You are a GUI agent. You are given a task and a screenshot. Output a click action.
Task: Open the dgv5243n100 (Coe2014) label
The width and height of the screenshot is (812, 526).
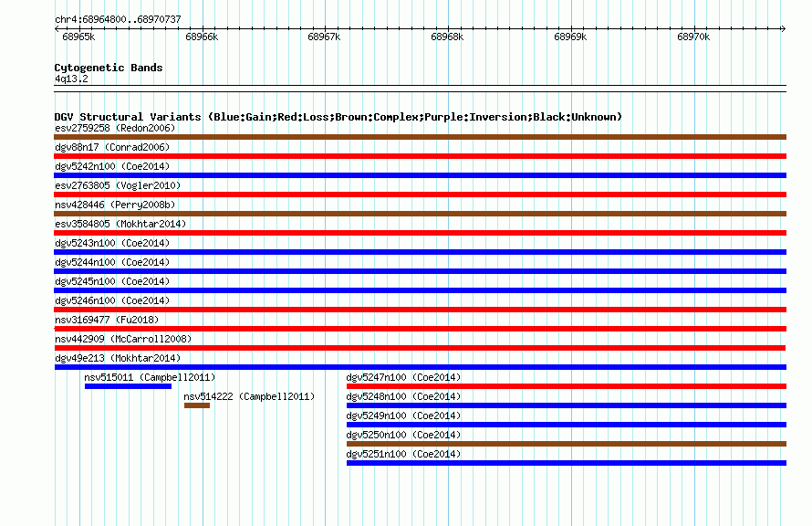112,243
